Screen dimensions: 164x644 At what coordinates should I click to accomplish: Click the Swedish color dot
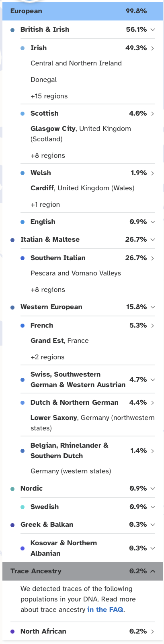pos(23,507)
